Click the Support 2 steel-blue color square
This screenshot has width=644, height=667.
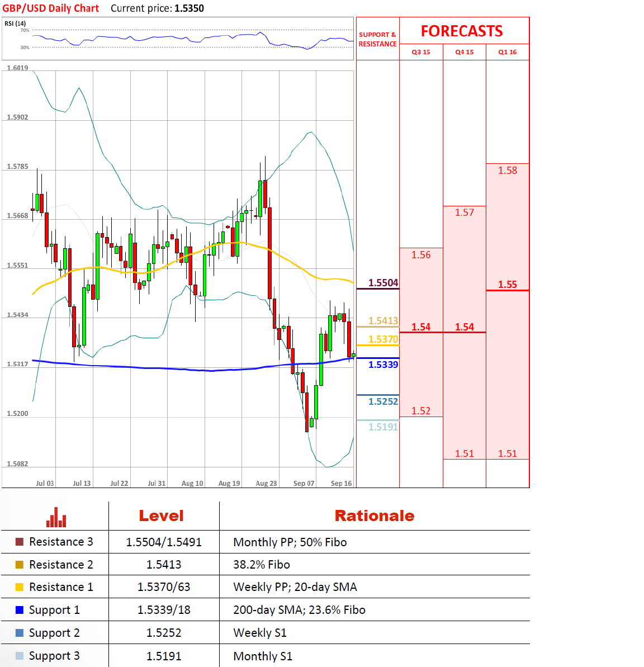[19, 633]
